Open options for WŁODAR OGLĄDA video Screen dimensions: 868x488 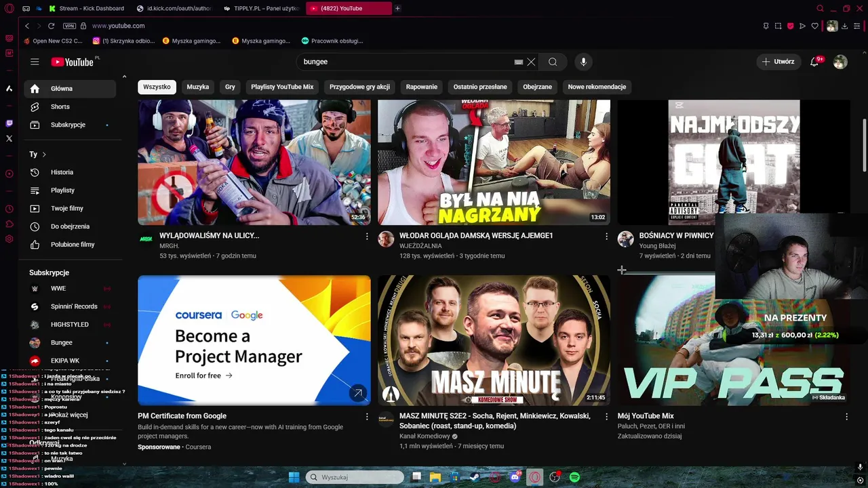click(x=606, y=236)
